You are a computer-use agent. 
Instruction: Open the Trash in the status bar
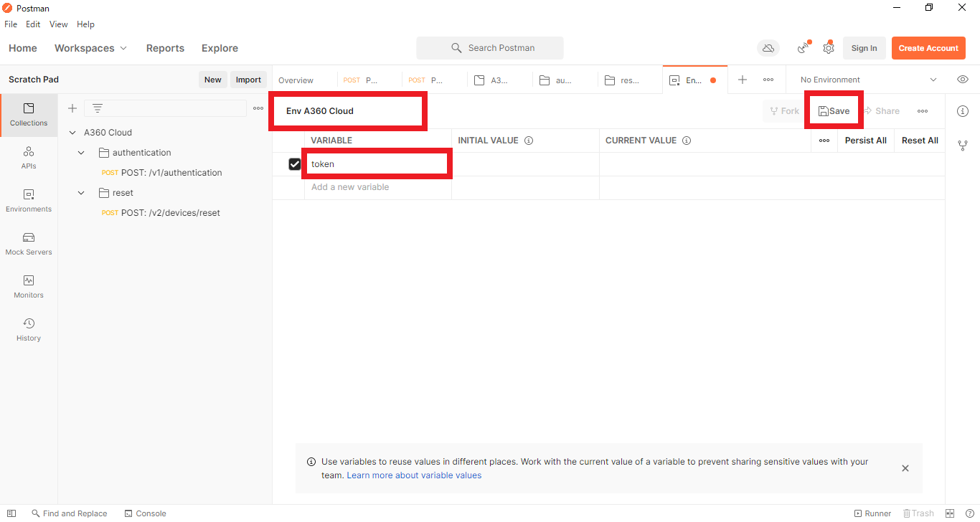pyautogui.click(x=918, y=513)
